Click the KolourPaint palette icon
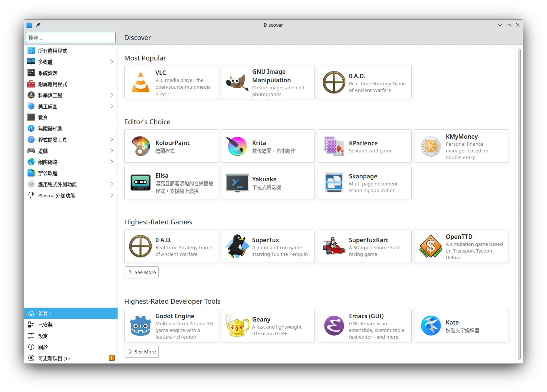 (141, 146)
